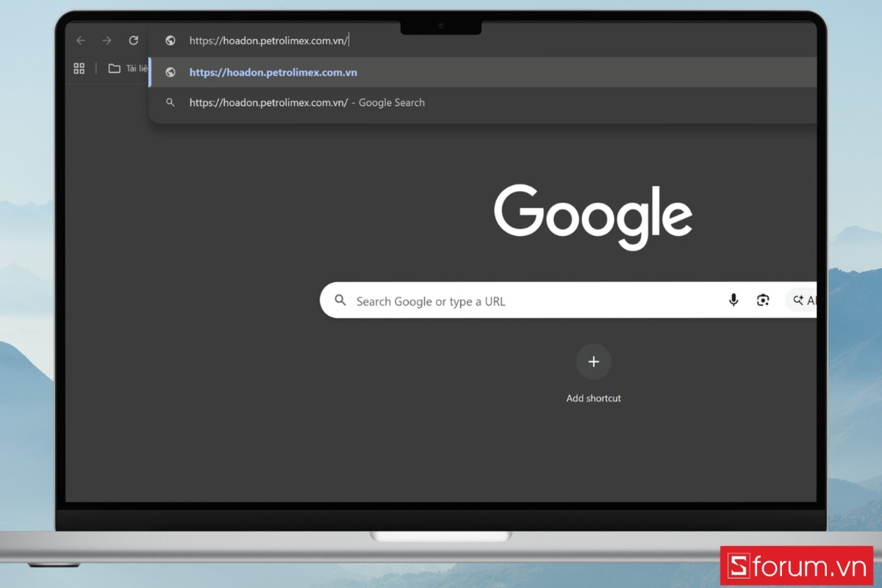Screen dimensions: 882x588
Task: Open the Tài liệu bookmarks folder
Action: pos(129,68)
